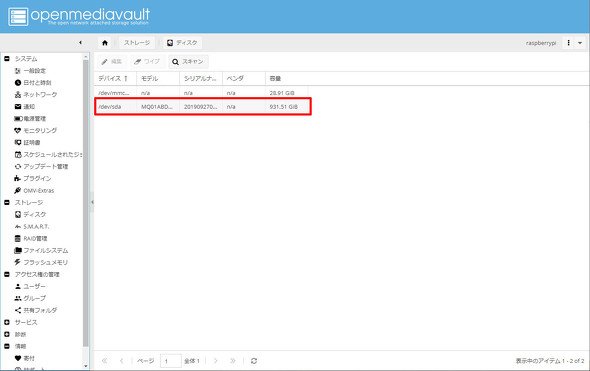Open the three-dot menu beside raspberrypi
Screen dimensions: 590x371
pos(568,43)
